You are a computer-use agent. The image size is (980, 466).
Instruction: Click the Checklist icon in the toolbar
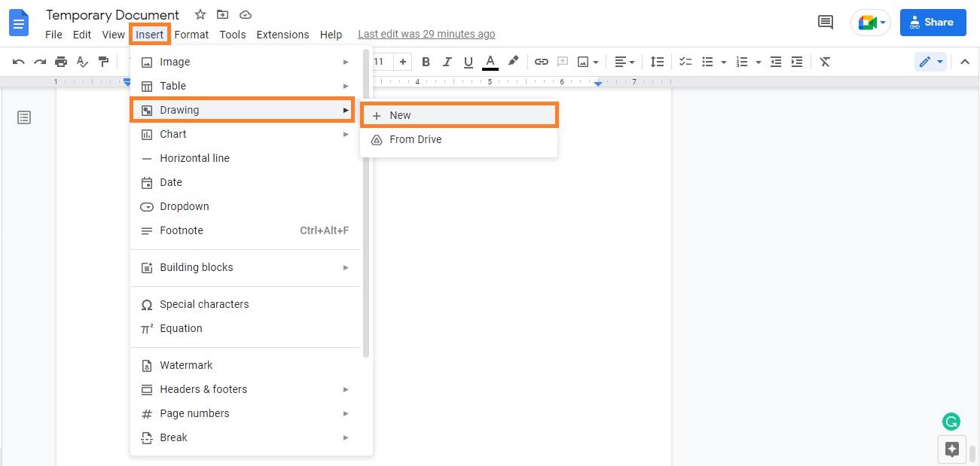click(x=685, y=62)
